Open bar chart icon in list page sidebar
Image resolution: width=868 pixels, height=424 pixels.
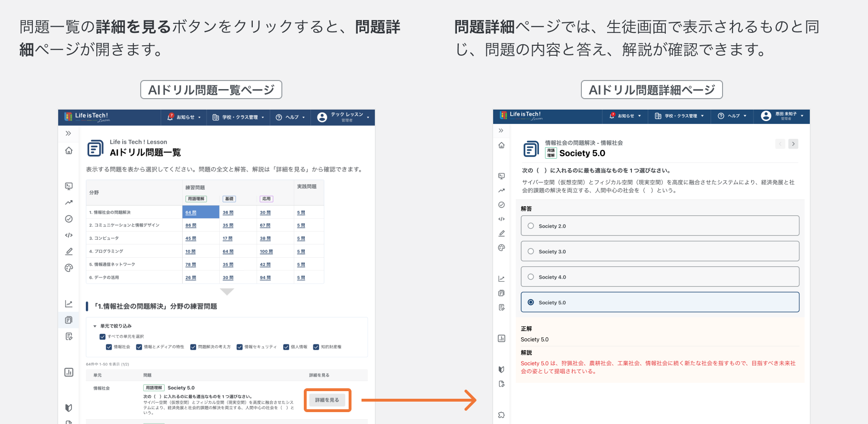point(69,372)
